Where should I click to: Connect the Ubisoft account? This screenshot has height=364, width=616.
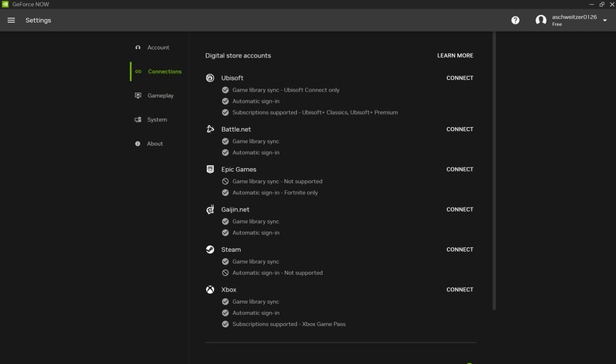tap(460, 77)
